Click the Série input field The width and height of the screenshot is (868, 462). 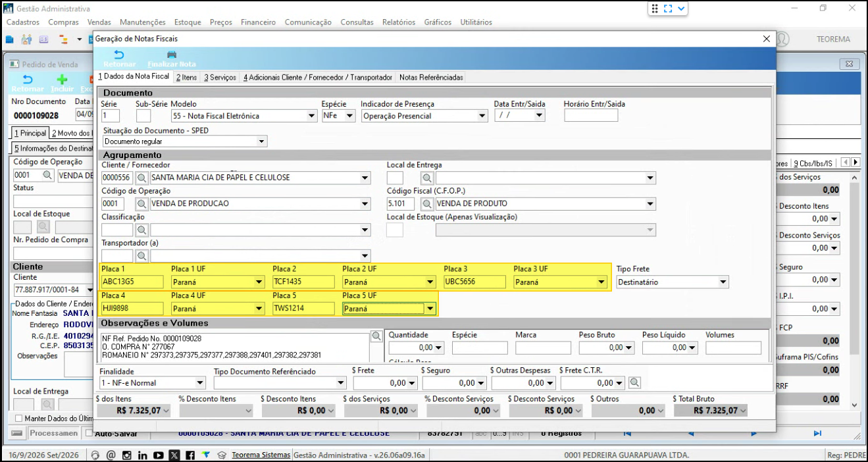point(111,116)
